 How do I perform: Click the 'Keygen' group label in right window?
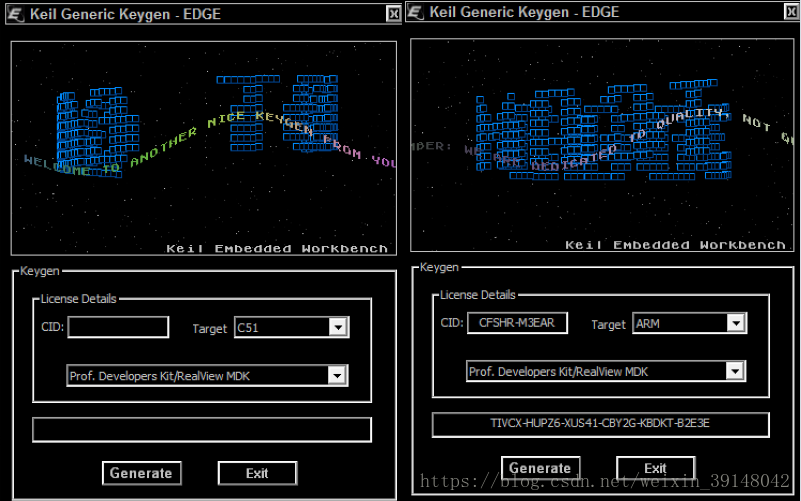tap(439, 267)
